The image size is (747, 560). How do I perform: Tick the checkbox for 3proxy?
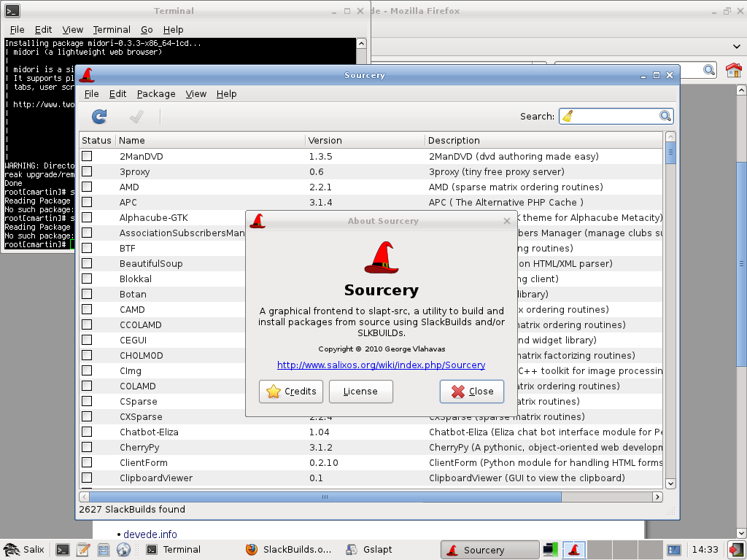click(x=87, y=171)
